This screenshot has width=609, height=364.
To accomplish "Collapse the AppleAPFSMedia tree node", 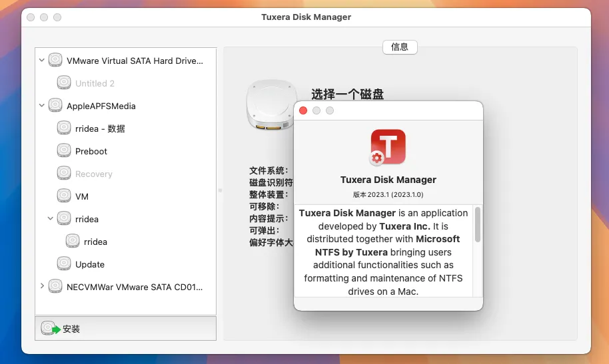I will (42, 106).
